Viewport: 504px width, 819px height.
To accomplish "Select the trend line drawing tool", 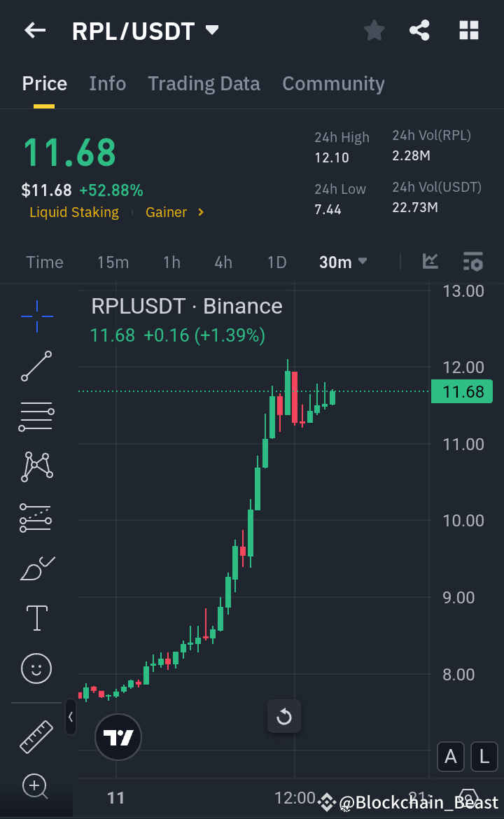I will pos(36,365).
